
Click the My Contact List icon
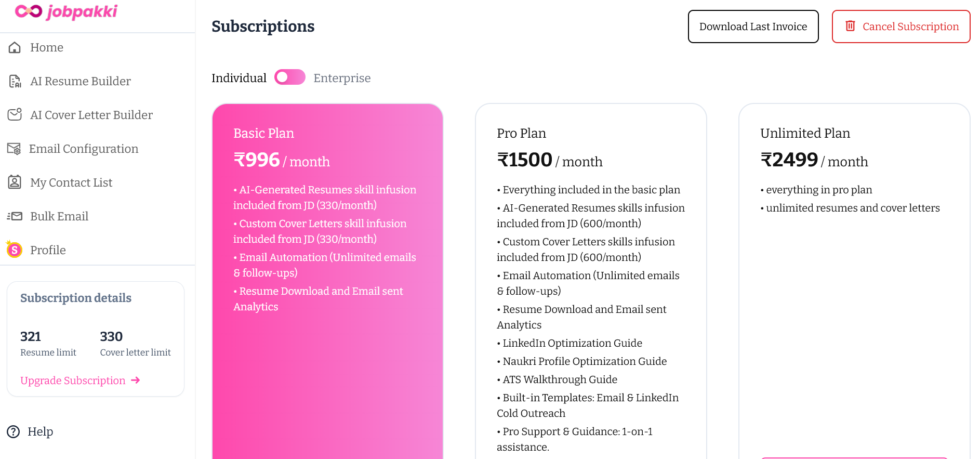coord(15,182)
